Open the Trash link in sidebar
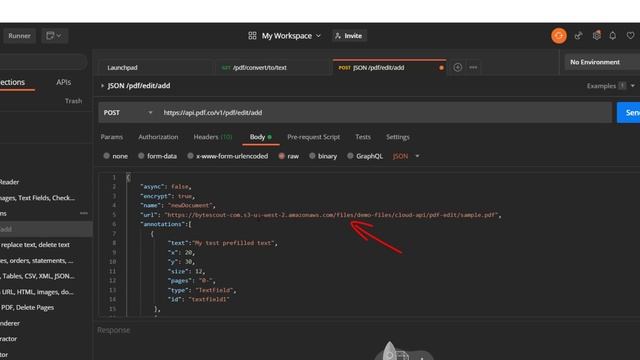Viewport: 640px width, 360px height. click(x=73, y=101)
